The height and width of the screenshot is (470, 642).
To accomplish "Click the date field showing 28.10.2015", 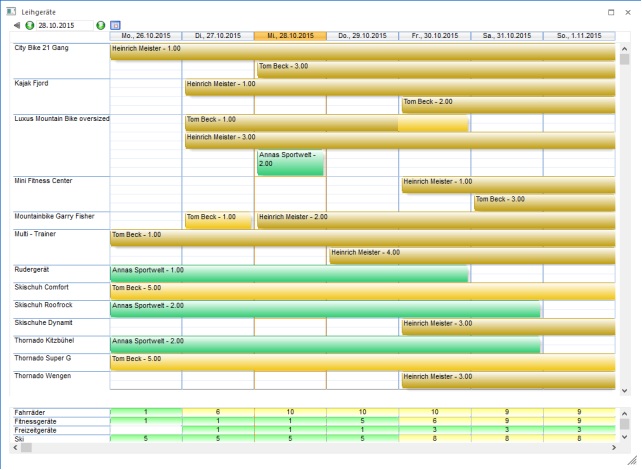I will [64, 24].
